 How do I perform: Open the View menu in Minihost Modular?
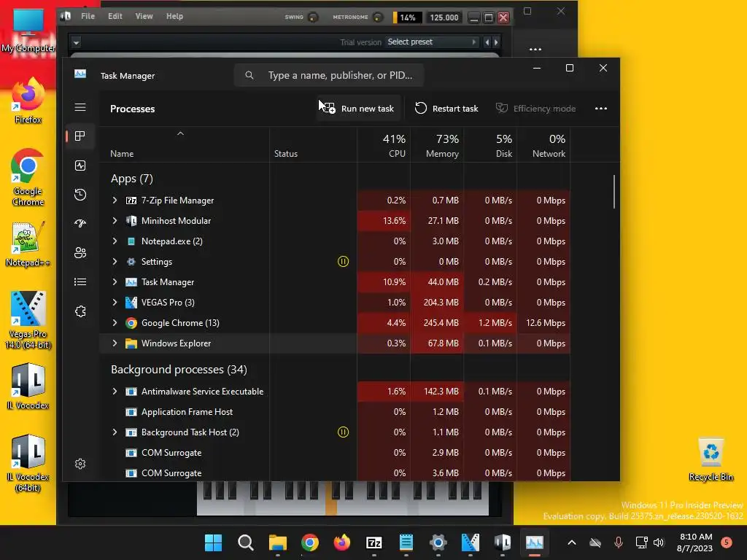tap(144, 16)
